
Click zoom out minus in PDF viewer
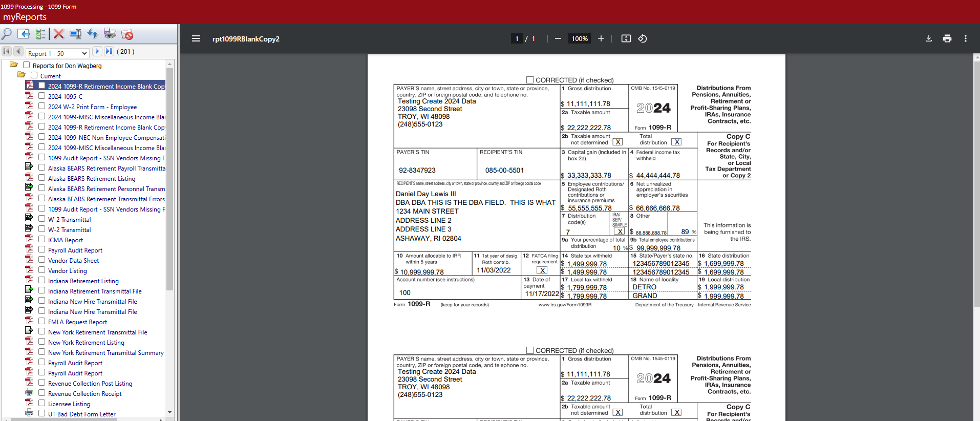point(558,38)
